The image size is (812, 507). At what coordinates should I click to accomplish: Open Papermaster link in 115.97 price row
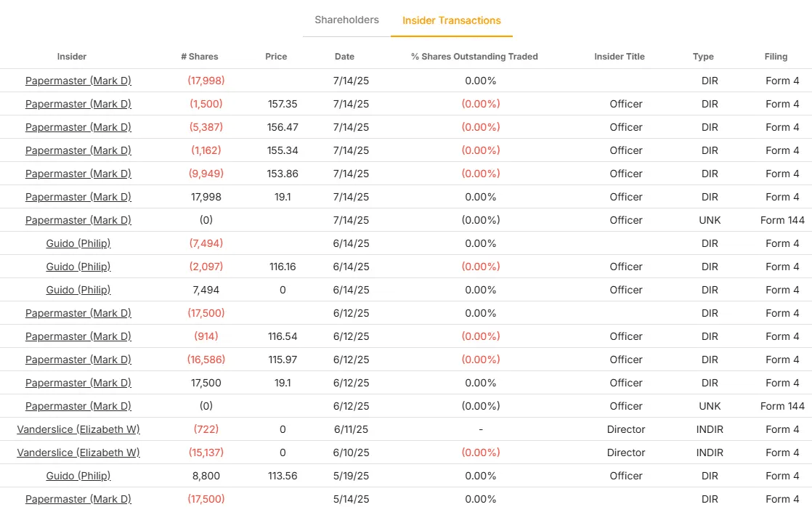click(x=78, y=360)
